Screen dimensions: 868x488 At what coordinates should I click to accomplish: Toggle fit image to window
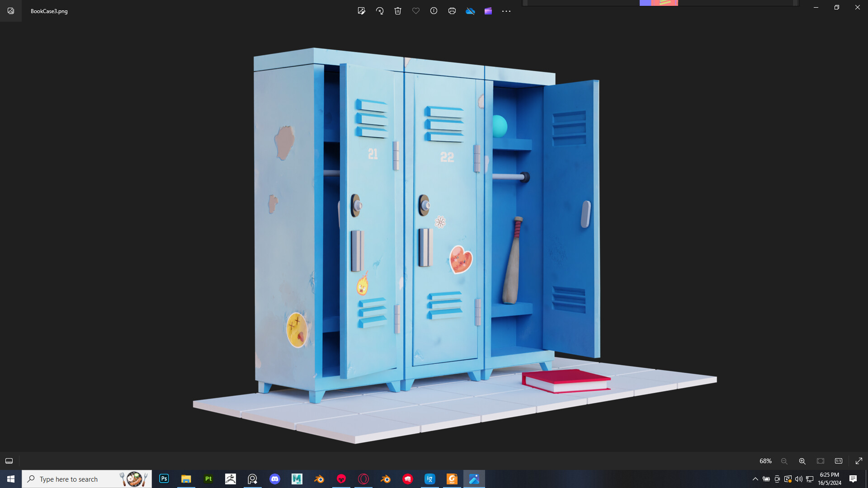point(820,461)
